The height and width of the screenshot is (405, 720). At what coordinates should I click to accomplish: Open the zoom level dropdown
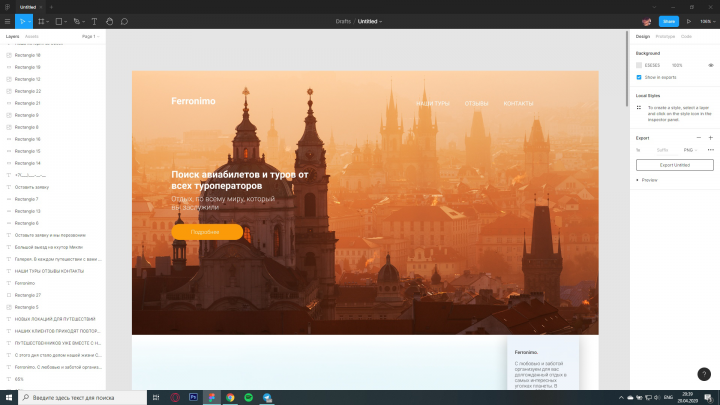tap(708, 22)
